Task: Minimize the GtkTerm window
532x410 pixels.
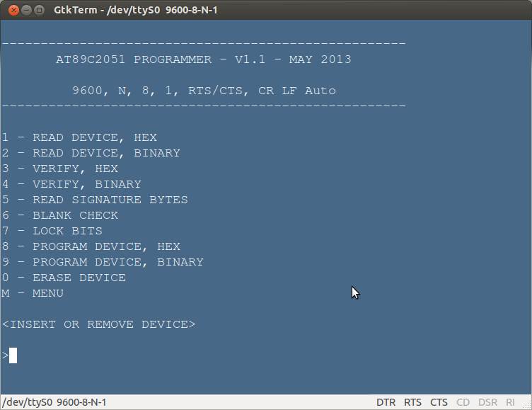Action: [26, 10]
